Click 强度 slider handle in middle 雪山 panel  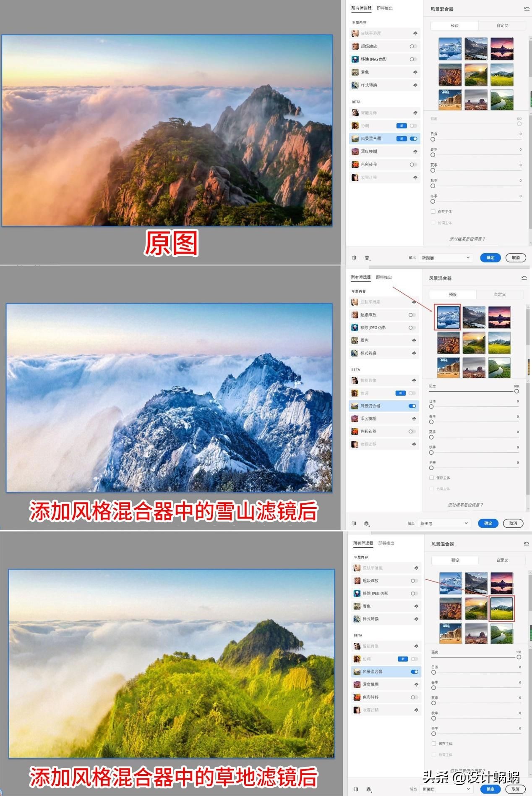[x=516, y=391]
